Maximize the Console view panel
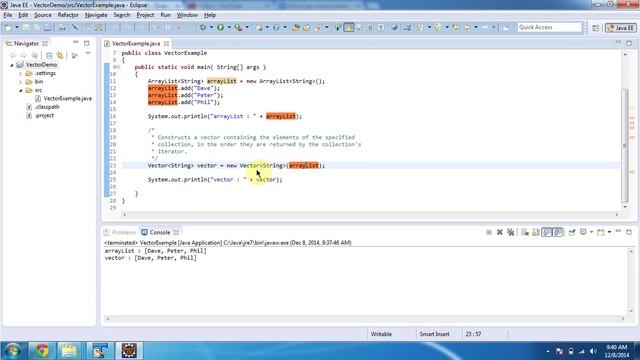Screen dimensions: 640x360 tap(629, 232)
